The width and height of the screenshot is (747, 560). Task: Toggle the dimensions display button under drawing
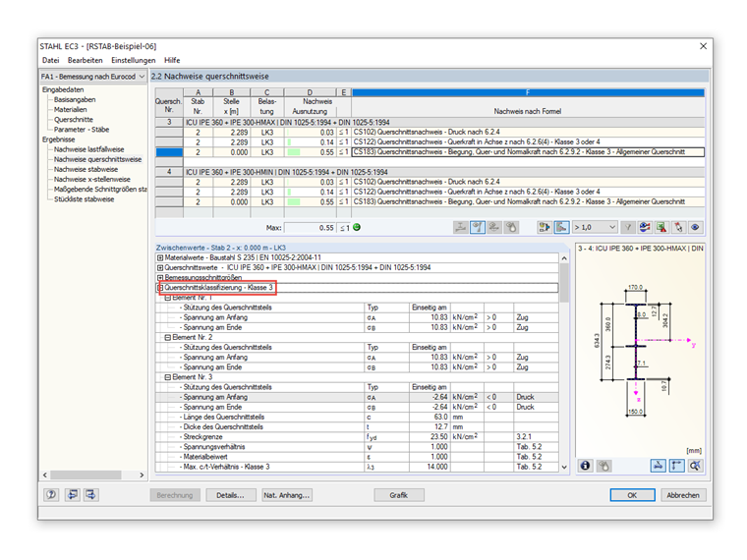[660, 466]
